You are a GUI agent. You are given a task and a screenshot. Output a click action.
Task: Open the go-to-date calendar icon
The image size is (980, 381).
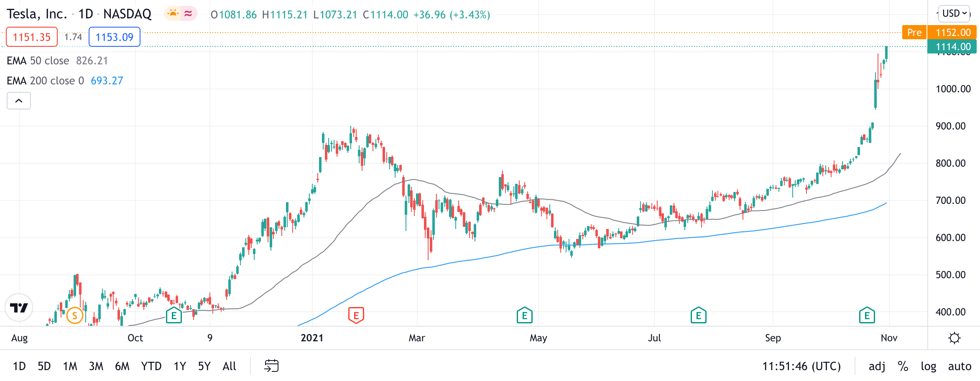click(271, 366)
